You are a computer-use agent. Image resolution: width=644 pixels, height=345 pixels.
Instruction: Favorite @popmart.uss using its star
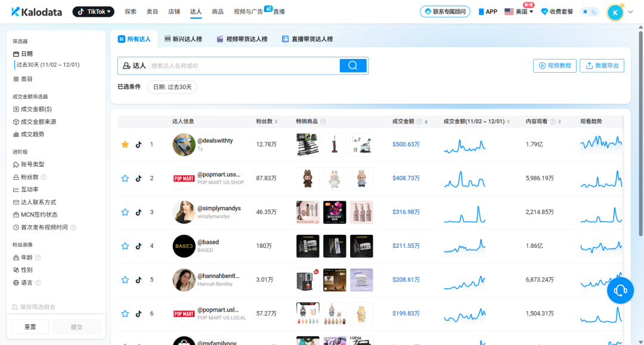pos(125,178)
